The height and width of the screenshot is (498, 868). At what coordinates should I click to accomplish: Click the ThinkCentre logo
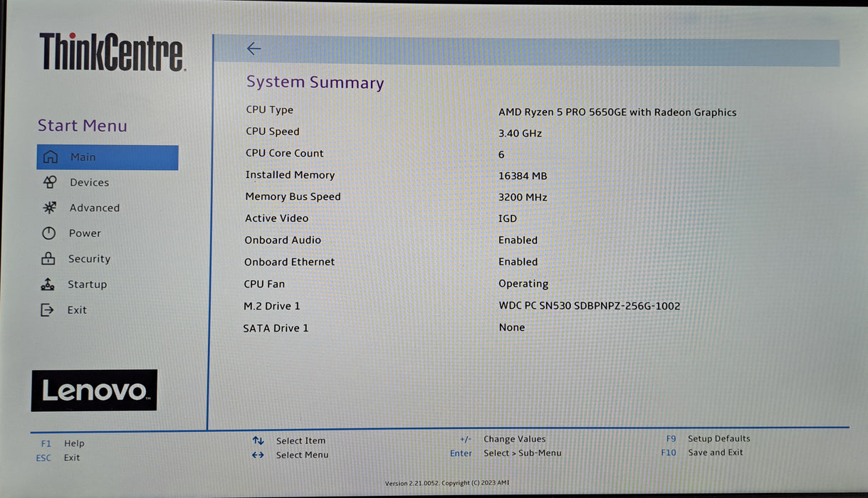(113, 52)
